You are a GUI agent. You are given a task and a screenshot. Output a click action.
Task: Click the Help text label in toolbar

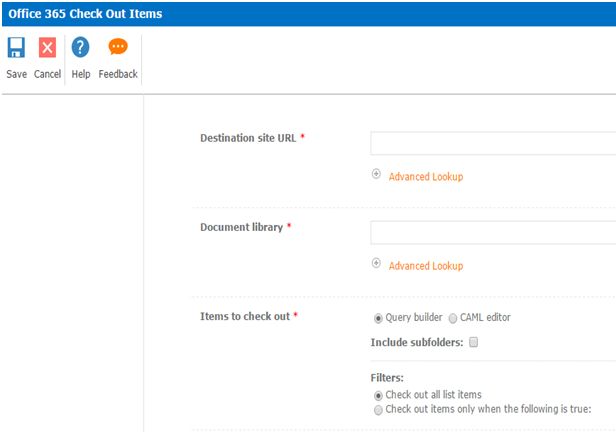click(81, 74)
